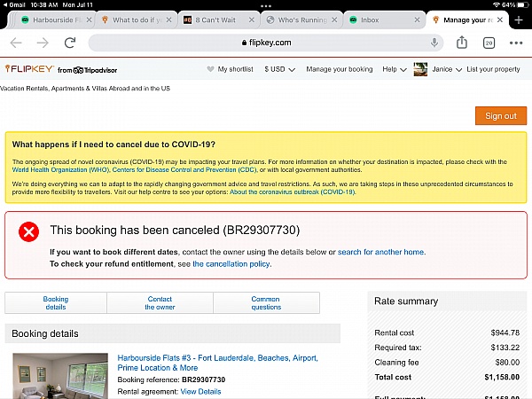532x399 pixels.
Task: Open the World Health Organization (WHO) link
Action: (x=60, y=169)
